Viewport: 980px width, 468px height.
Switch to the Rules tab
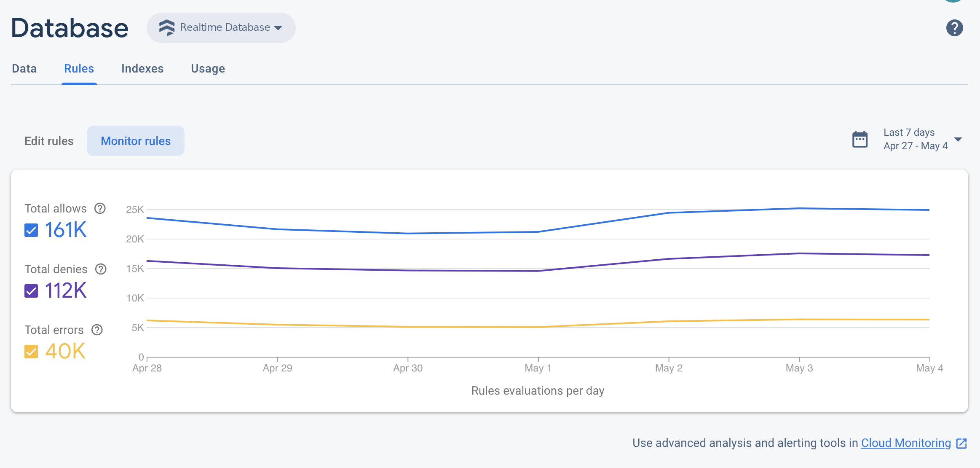click(78, 68)
